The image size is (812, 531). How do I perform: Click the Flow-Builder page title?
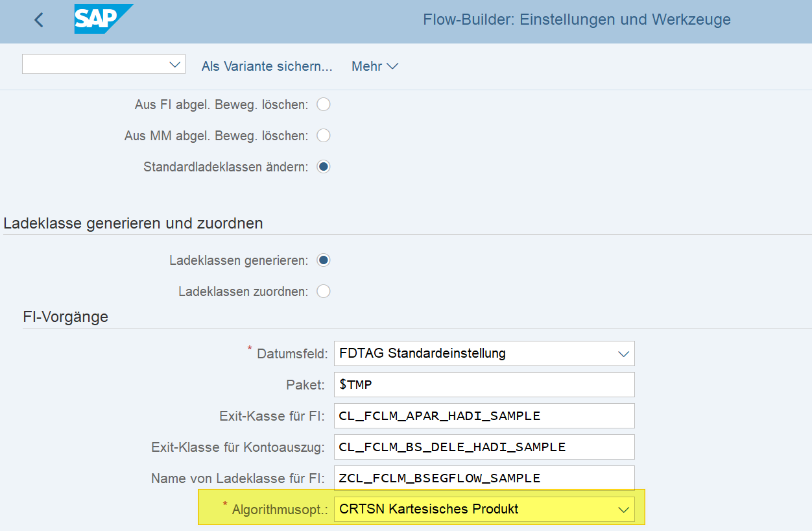576,19
